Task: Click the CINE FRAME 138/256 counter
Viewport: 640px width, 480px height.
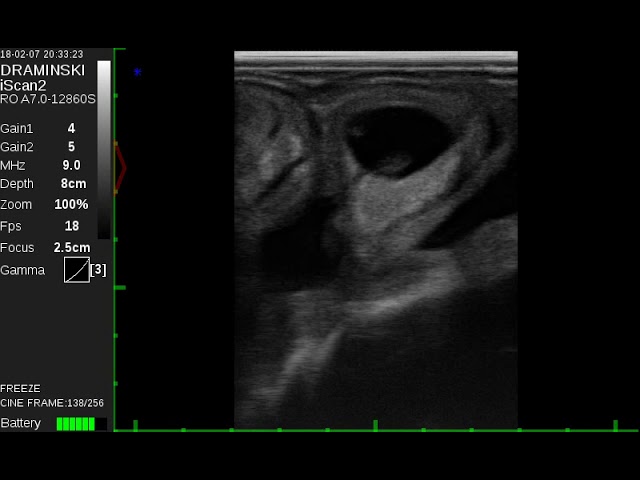Action: click(x=52, y=403)
